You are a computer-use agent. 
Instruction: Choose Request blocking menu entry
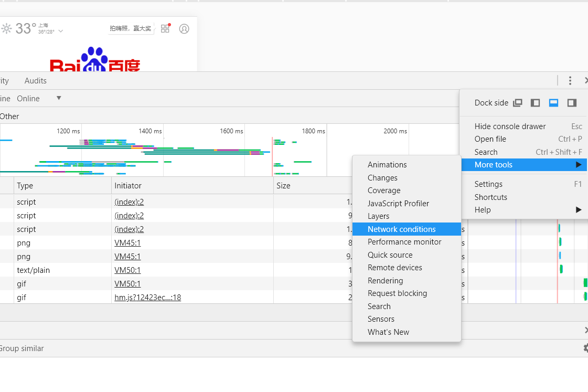397,293
